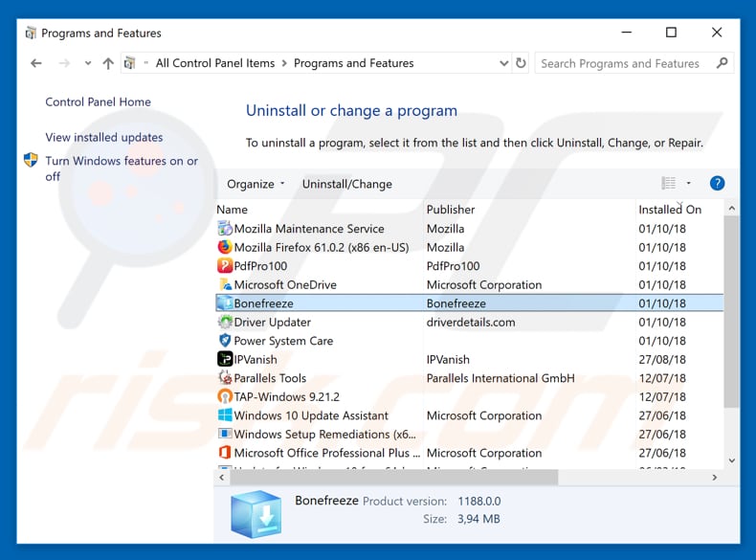This screenshot has width=756, height=560.
Task: Open Turn Windows features on or off
Action: 122,168
